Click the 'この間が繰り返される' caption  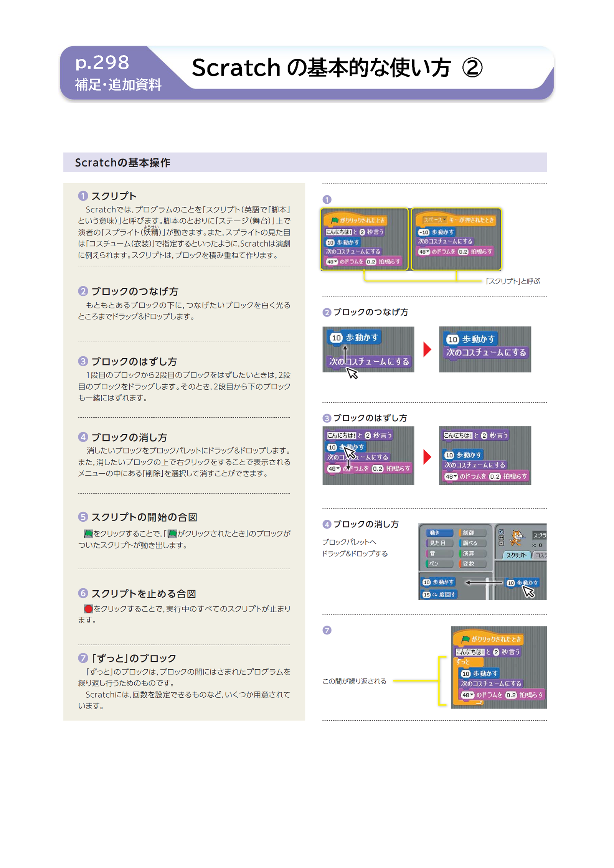tap(354, 681)
